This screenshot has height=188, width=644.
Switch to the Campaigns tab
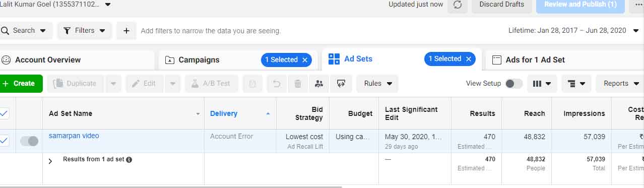(199, 60)
